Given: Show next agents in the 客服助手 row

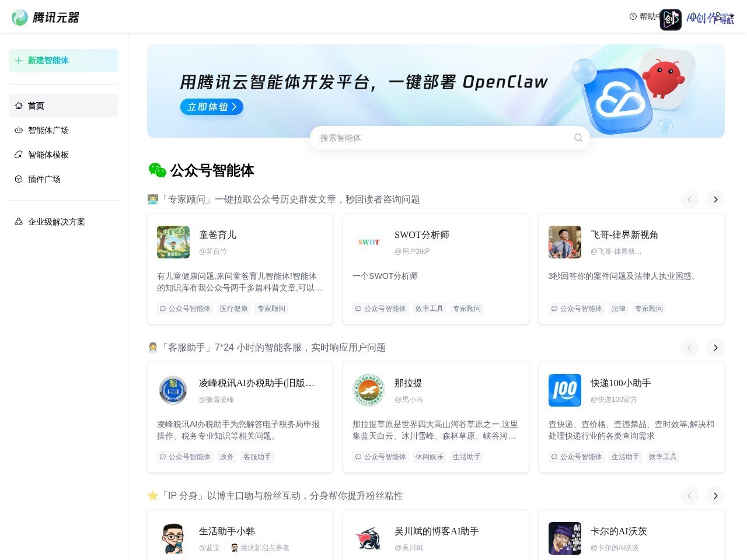Looking at the screenshot, I should (715, 348).
